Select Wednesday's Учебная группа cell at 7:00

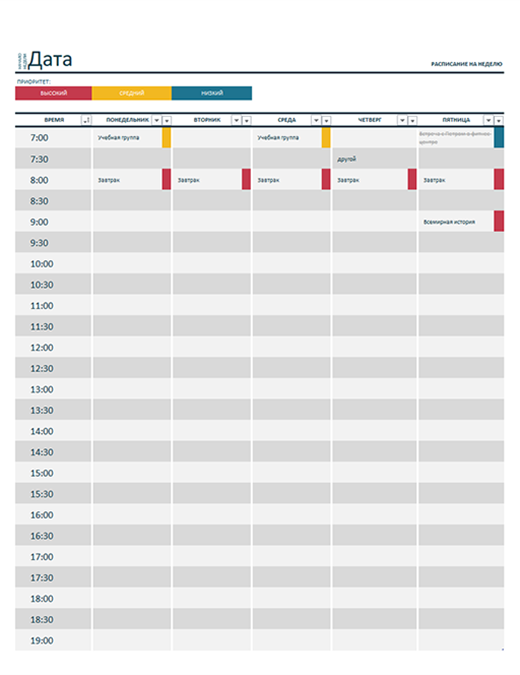[287, 138]
